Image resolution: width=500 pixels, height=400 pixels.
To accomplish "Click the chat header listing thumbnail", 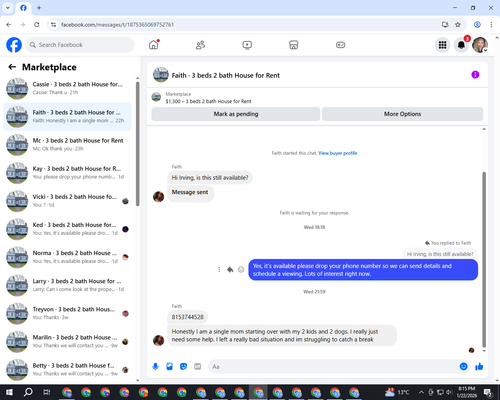I will pos(161,75).
